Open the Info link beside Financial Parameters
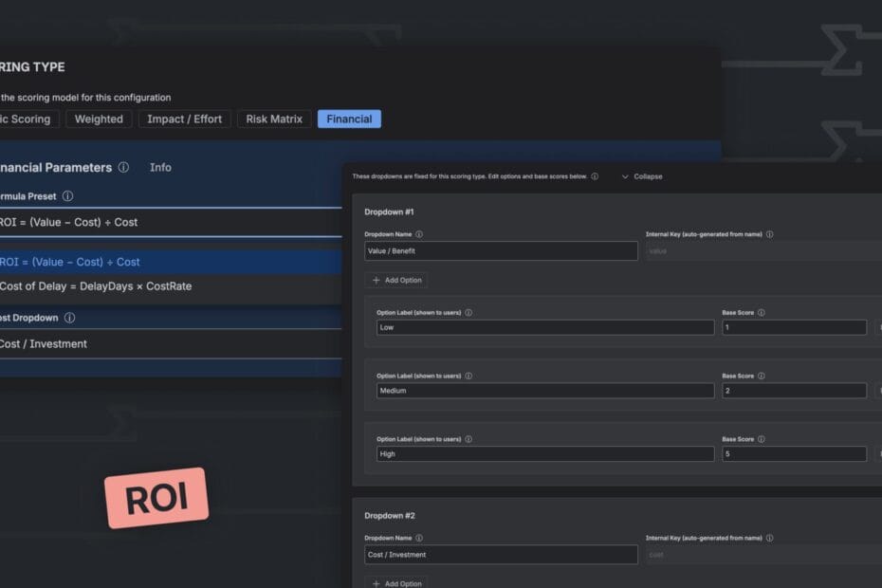The height and width of the screenshot is (588, 882). 160,168
